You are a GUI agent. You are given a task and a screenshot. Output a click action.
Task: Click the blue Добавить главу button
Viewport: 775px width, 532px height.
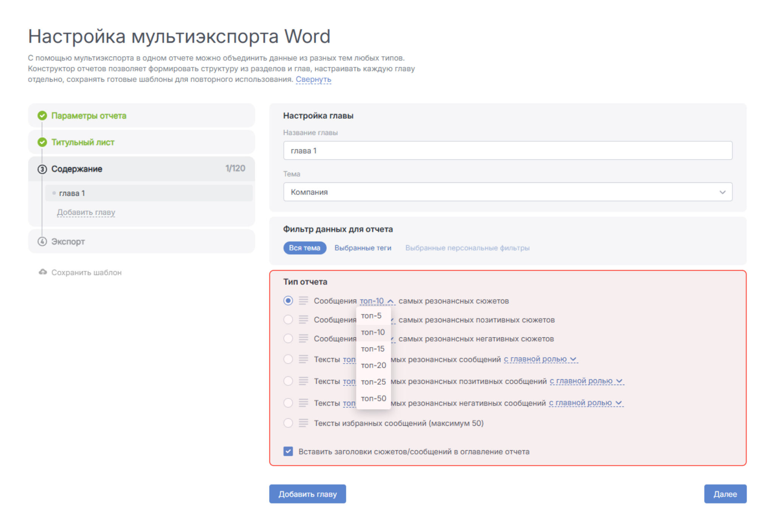307,494
